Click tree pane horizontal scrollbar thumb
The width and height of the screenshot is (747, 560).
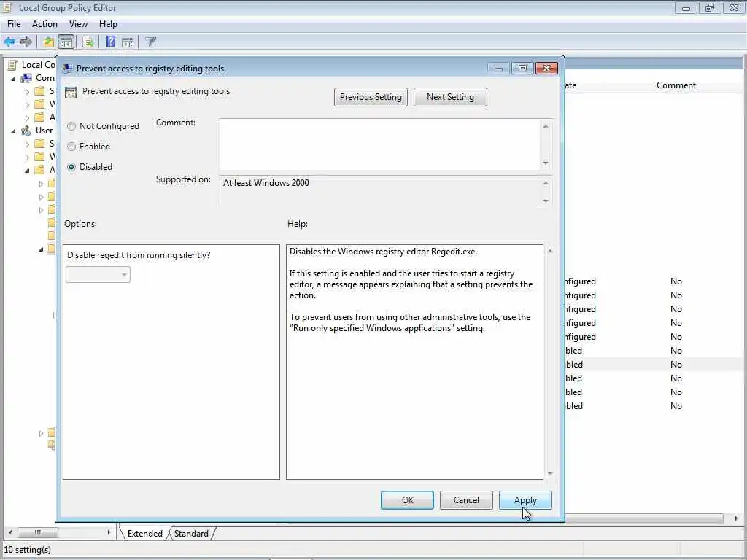pyautogui.click(x=38, y=532)
